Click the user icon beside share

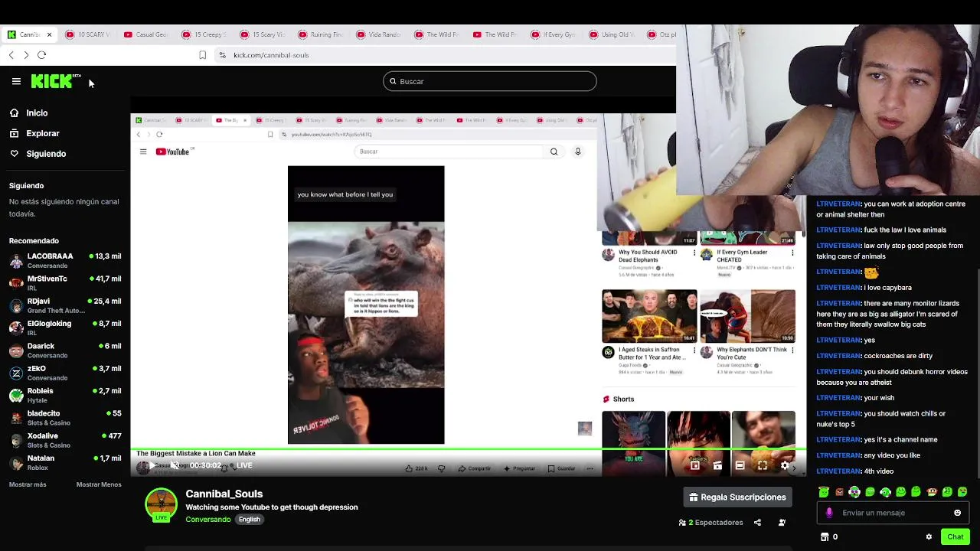[x=782, y=523]
